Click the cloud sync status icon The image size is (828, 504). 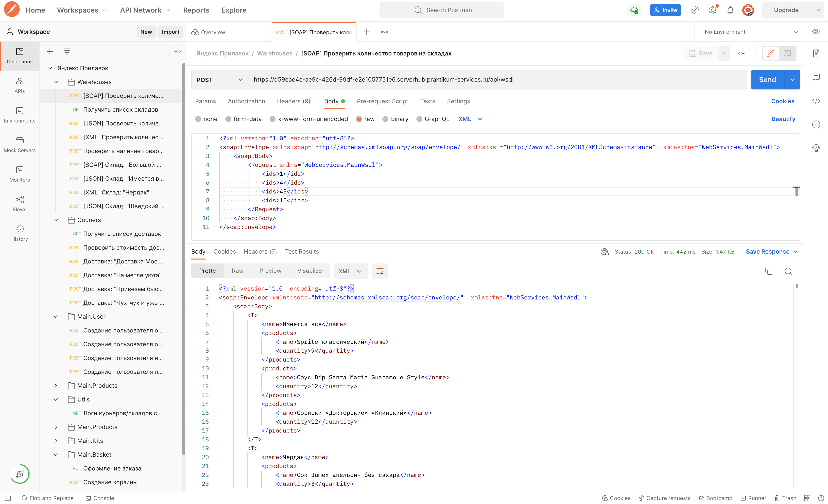[x=634, y=10]
